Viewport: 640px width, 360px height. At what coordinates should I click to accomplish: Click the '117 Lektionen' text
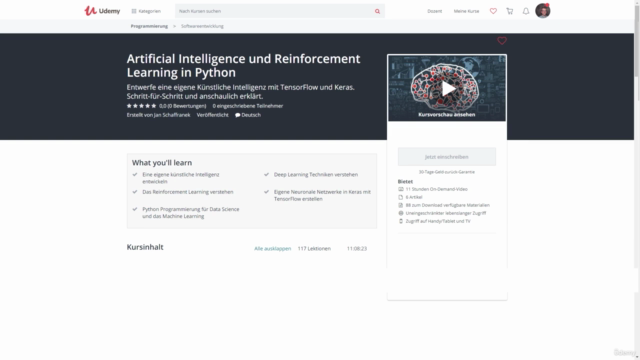pyautogui.click(x=314, y=249)
